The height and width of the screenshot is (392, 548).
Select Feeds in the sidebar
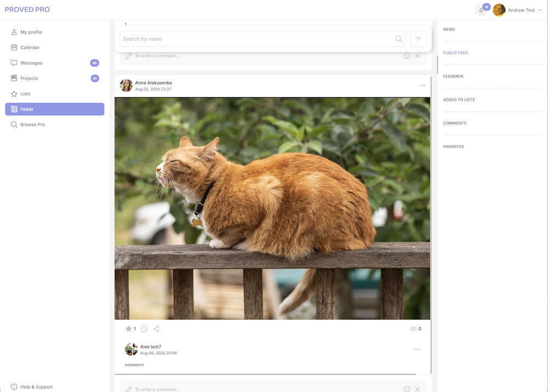click(x=54, y=109)
